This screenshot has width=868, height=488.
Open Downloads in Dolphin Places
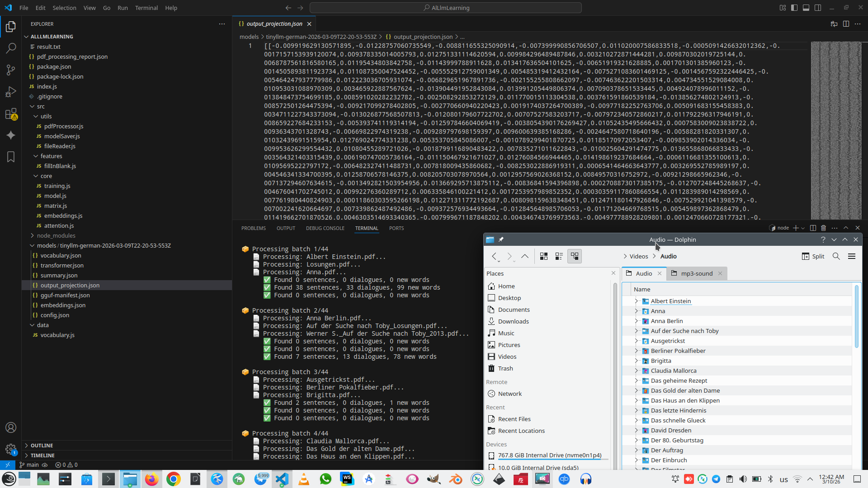point(513,321)
